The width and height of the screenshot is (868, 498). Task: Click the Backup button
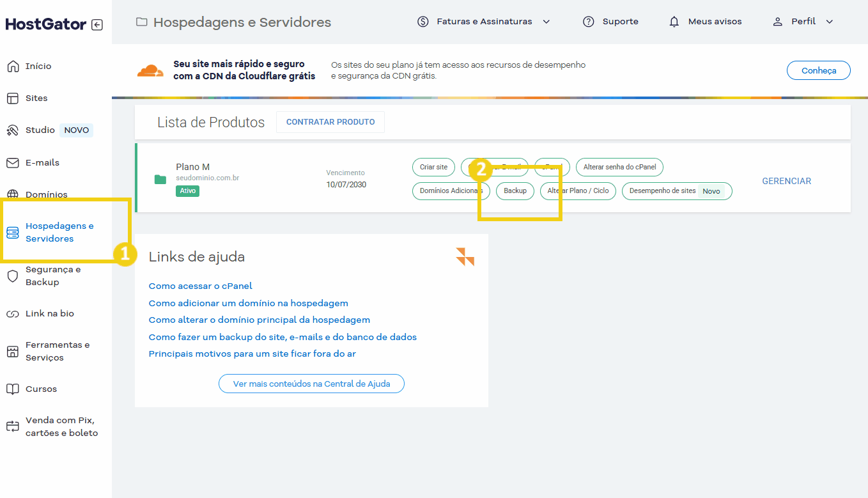click(x=515, y=191)
